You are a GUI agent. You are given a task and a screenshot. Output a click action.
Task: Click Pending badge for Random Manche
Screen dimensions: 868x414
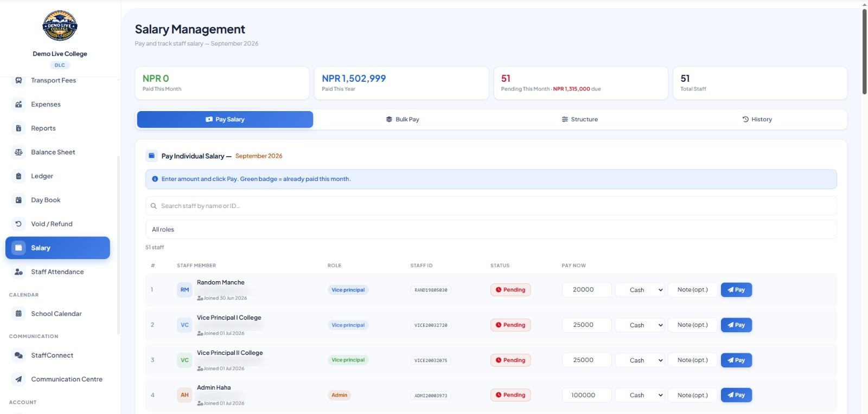[510, 290]
